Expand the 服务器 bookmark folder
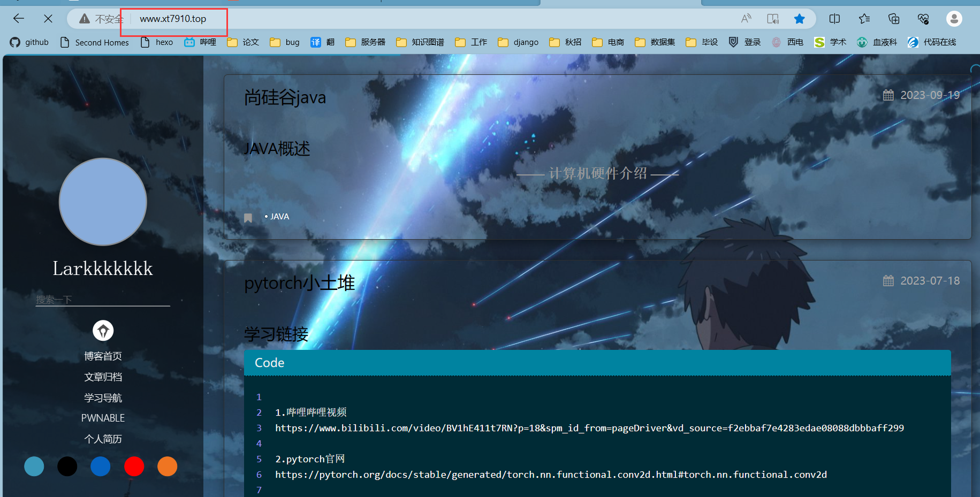Viewport: 980px width, 497px height. click(366, 42)
